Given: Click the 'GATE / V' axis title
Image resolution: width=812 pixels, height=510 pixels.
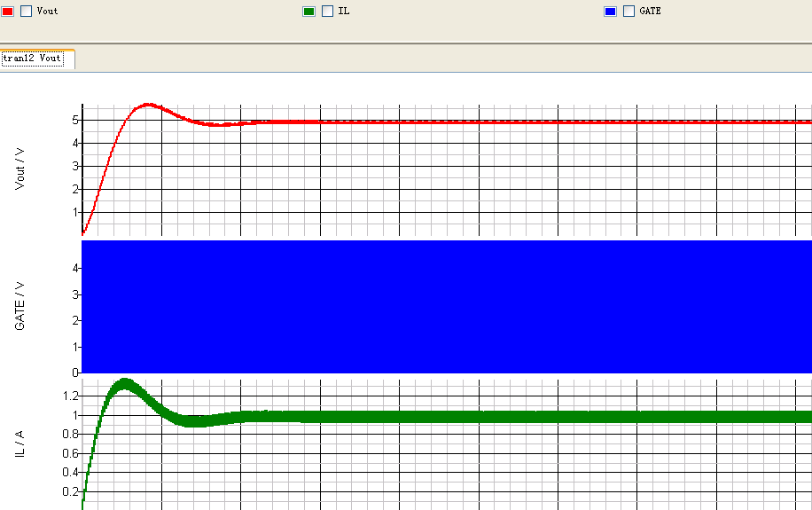Looking at the screenshot, I should (x=20, y=306).
